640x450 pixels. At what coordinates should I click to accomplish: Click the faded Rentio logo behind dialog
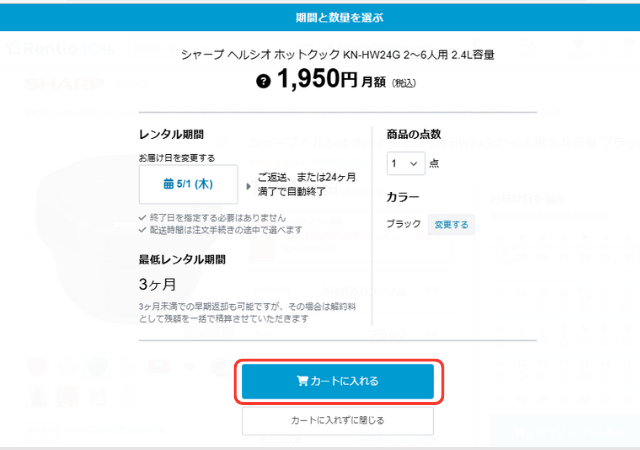(60, 48)
